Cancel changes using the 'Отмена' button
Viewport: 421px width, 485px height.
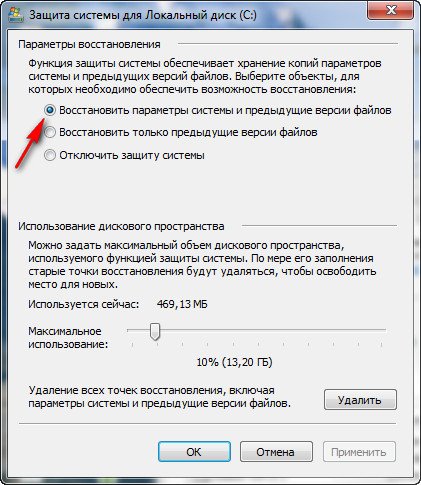click(276, 452)
